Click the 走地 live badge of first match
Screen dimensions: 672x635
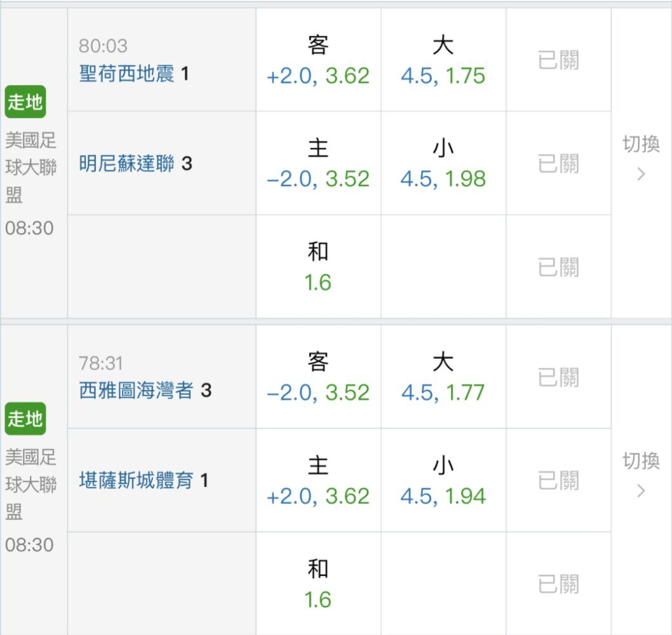[x=25, y=102]
